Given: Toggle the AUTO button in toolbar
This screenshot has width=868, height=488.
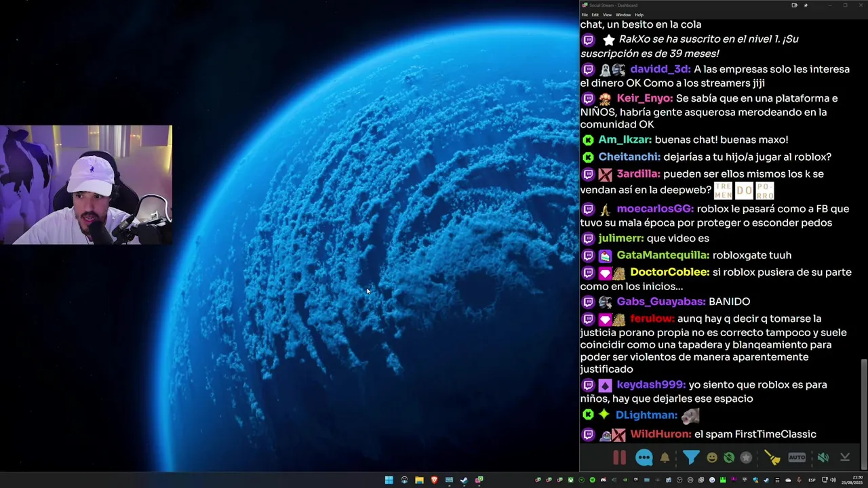Looking at the screenshot, I should [797, 457].
